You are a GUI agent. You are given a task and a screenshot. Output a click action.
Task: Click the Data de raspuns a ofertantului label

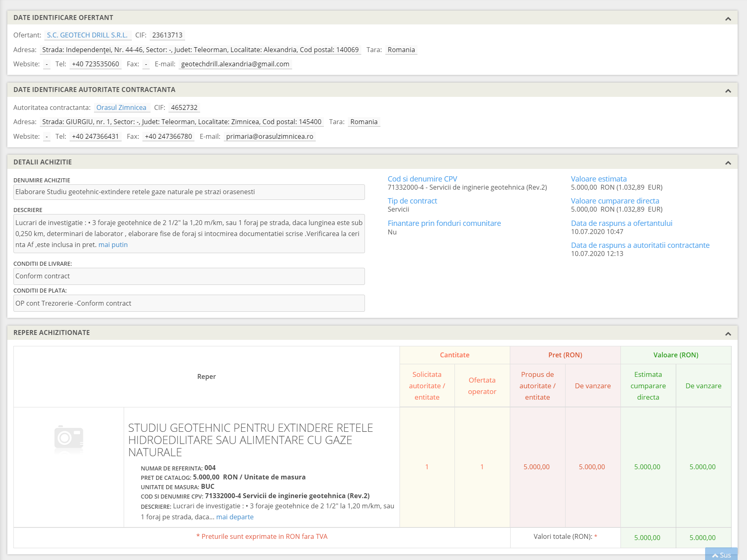[x=622, y=223]
